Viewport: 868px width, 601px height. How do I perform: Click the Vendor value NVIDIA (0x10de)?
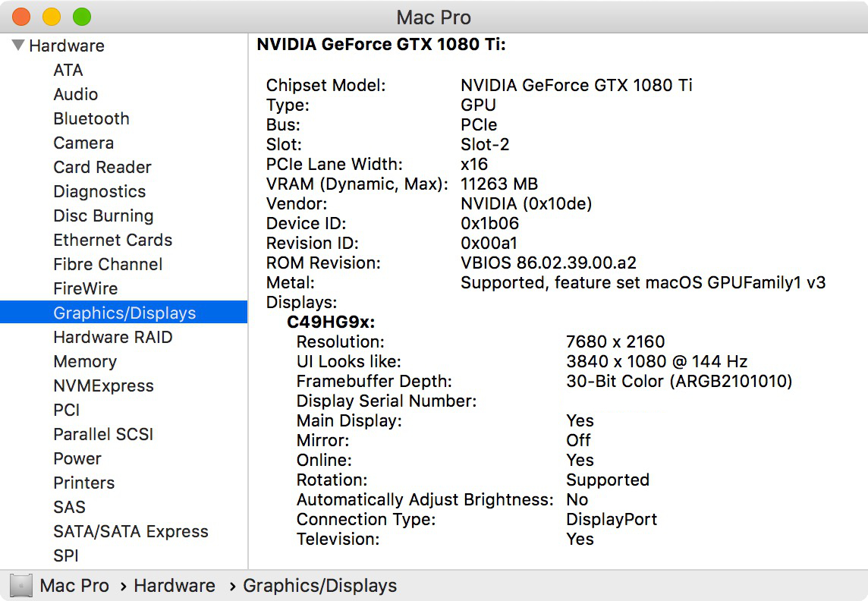[x=527, y=203]
